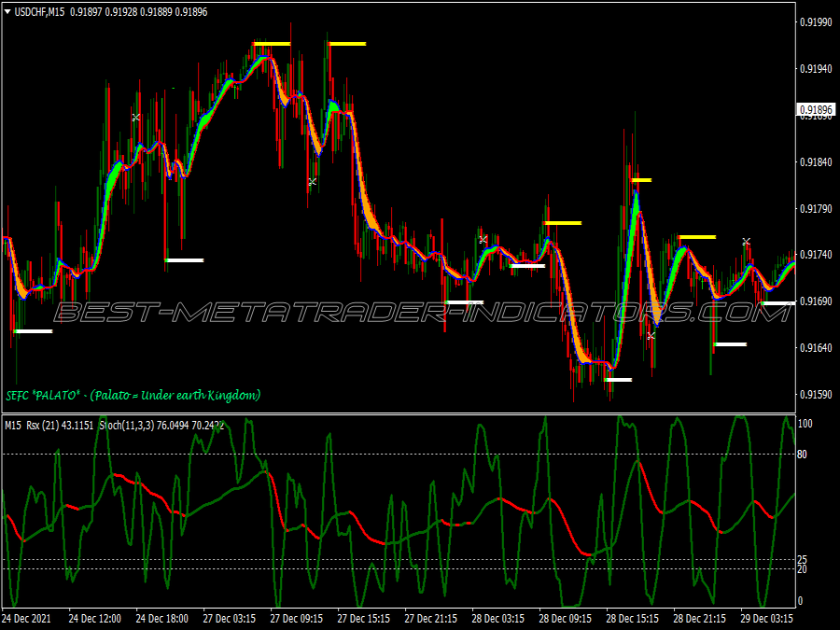Click the 24 Dec 18:00 time label
Screen dimensions: 840x630
(x=161, y=618)
